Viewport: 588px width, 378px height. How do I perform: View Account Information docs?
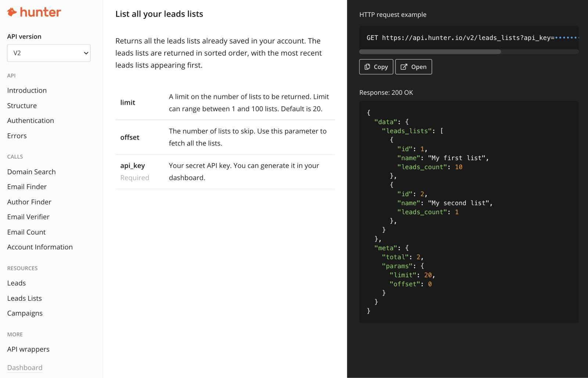tap(40, 247)
